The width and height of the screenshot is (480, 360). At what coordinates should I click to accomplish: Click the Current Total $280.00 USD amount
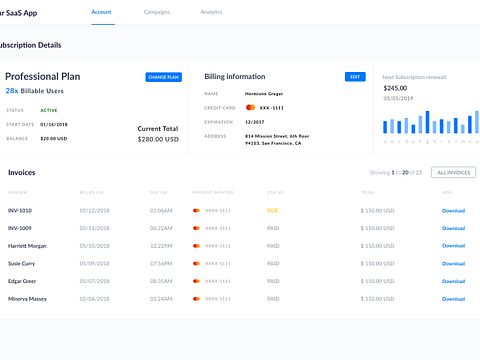pyautogui.click(x=158, y=139)
